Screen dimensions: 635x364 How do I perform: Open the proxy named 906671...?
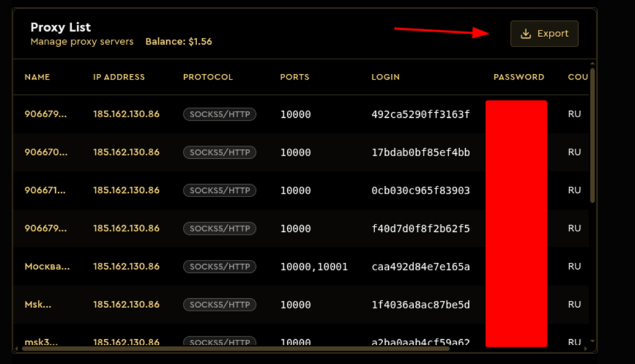[x=45, y=190]
